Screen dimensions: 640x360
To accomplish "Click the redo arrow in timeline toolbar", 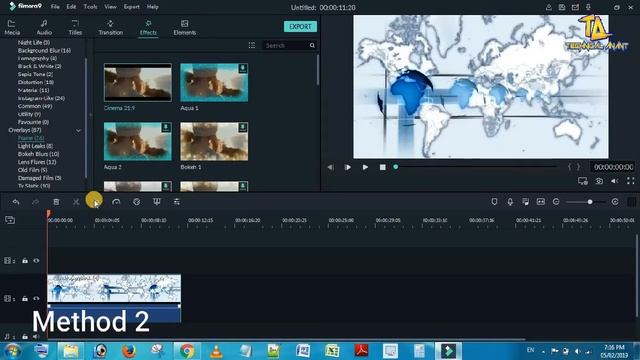I will (x=36, y=202).
